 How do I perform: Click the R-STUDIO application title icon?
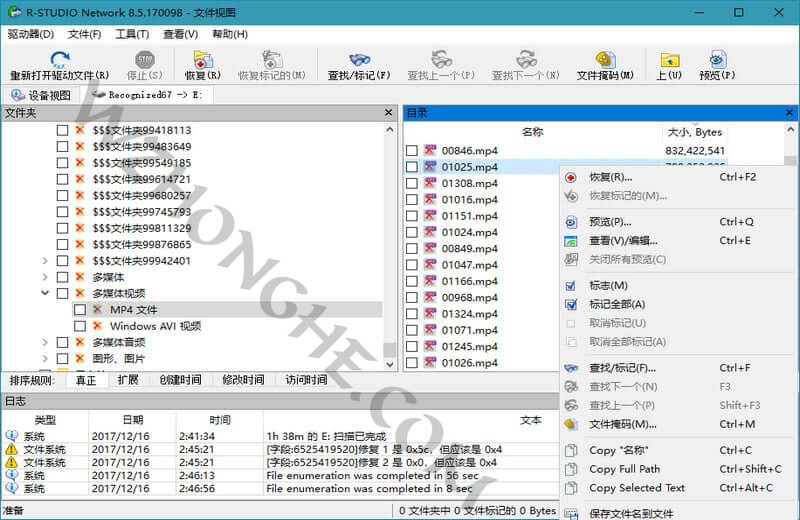14,12
